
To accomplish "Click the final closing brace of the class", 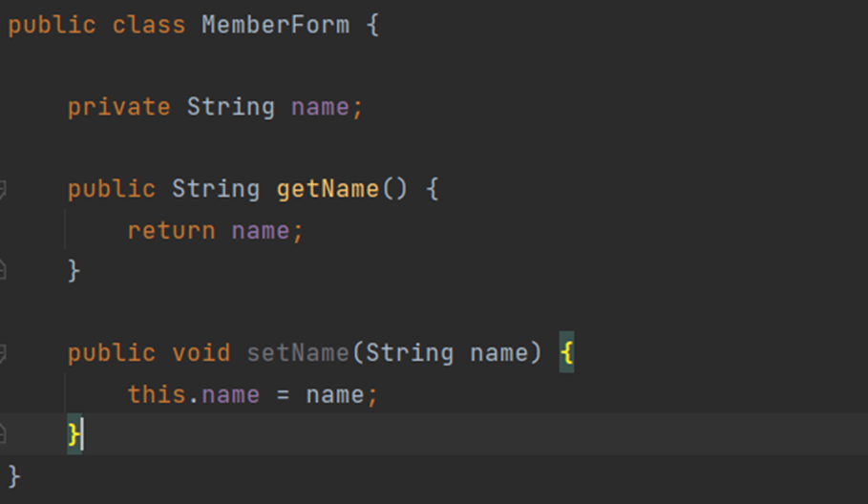I will tap(13, 476).
